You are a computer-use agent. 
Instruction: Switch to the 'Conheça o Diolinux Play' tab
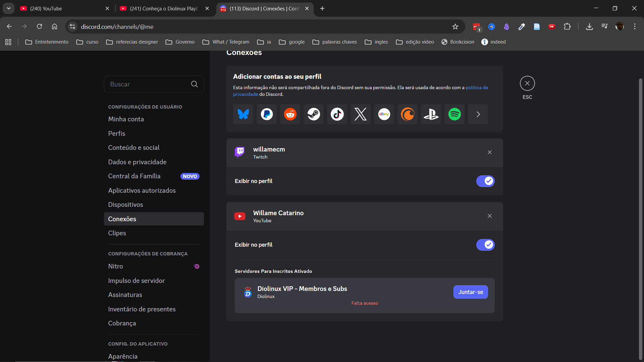pyautogui.click(x=163, y=8)
